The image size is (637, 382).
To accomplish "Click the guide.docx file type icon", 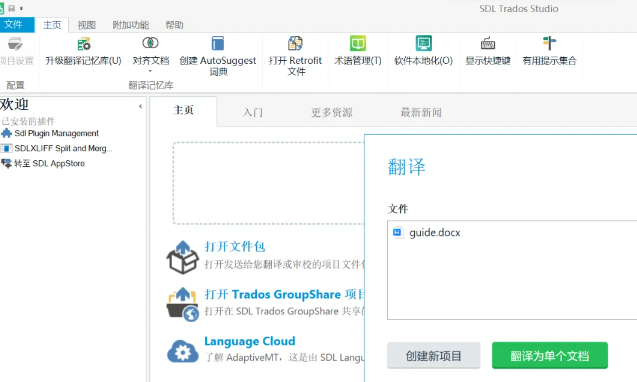I will pyautogui.click(x=397, y=232).
